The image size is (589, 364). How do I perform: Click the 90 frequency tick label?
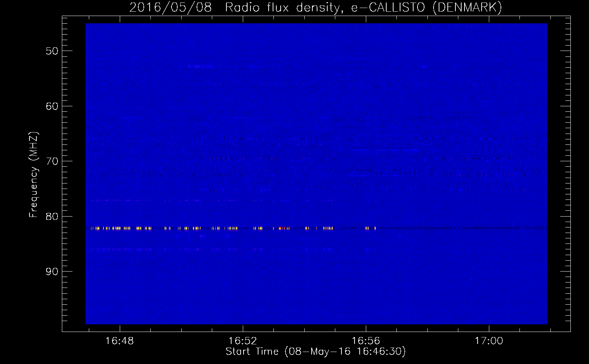coord(52,272)
